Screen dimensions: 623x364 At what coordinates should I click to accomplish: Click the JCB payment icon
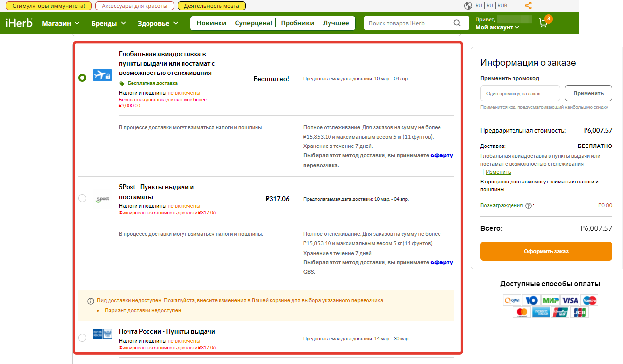(x=579, y=312)
